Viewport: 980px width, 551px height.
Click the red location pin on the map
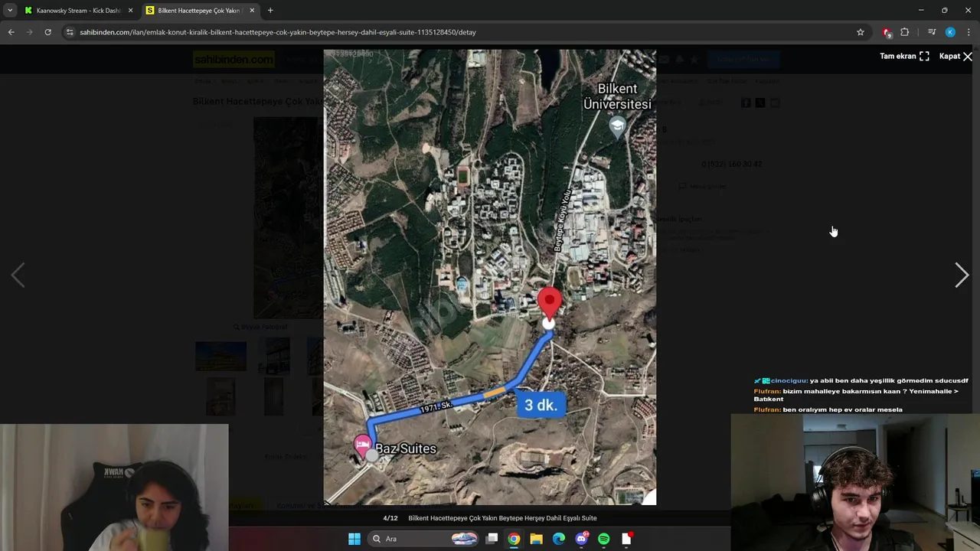(549, 303)
